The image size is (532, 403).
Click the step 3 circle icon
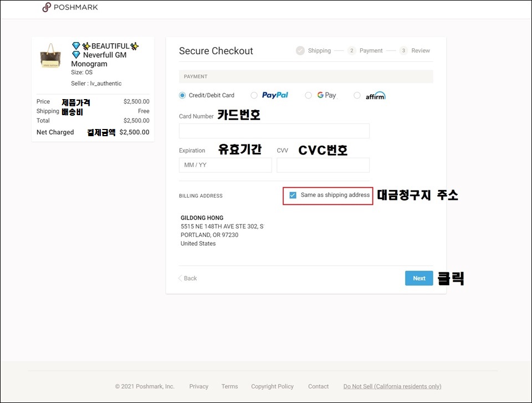coord(403,50)
